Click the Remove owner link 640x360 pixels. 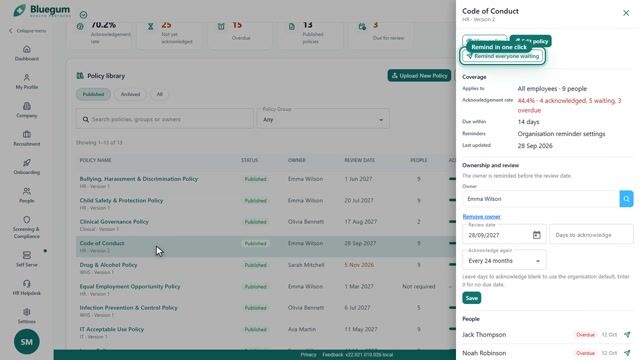click(481, 217)
